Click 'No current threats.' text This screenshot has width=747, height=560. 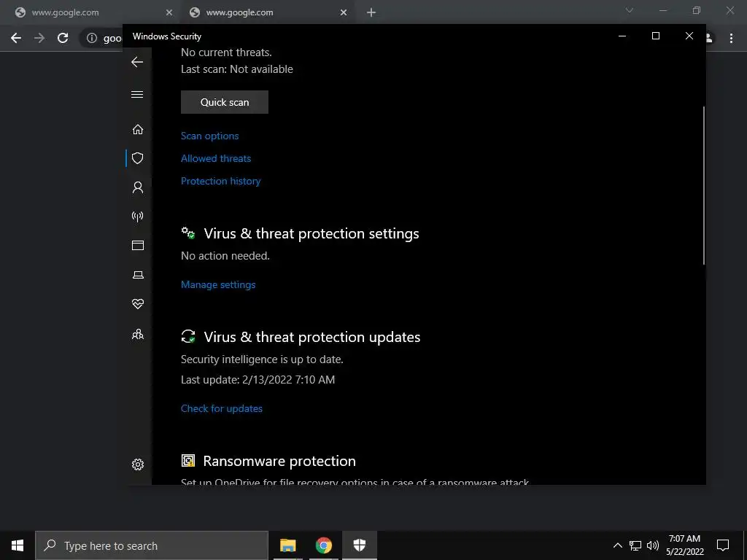[226, 52]
